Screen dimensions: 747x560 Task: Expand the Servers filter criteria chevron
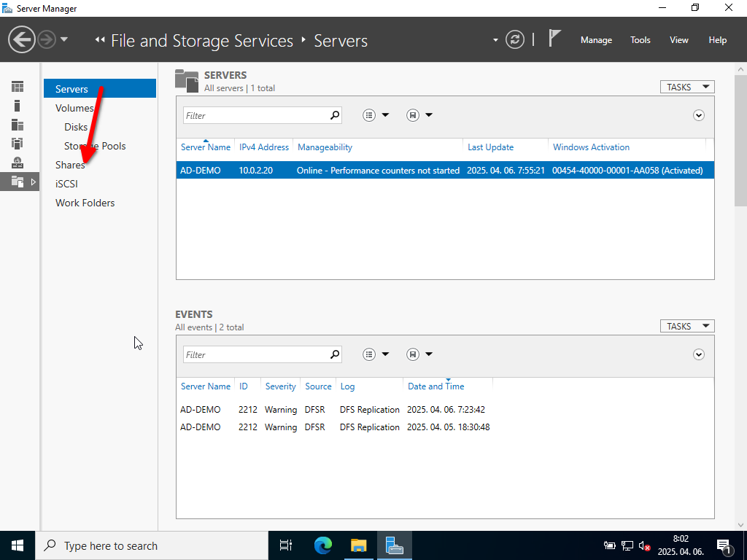click(699, 115)
